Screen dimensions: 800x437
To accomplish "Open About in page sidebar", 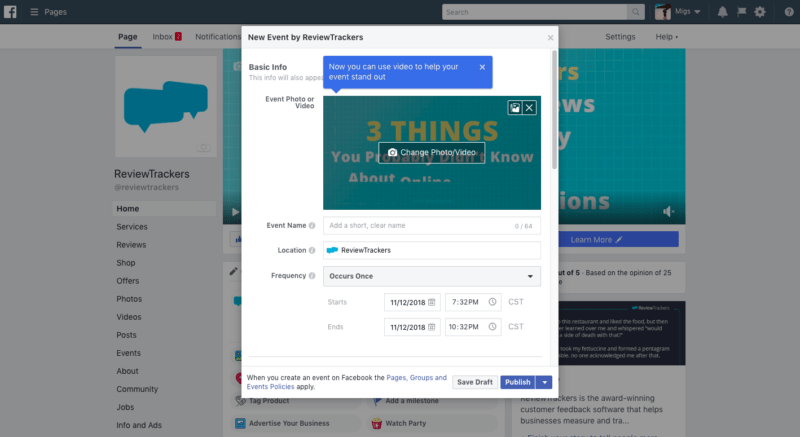I will tap(127, 371).
